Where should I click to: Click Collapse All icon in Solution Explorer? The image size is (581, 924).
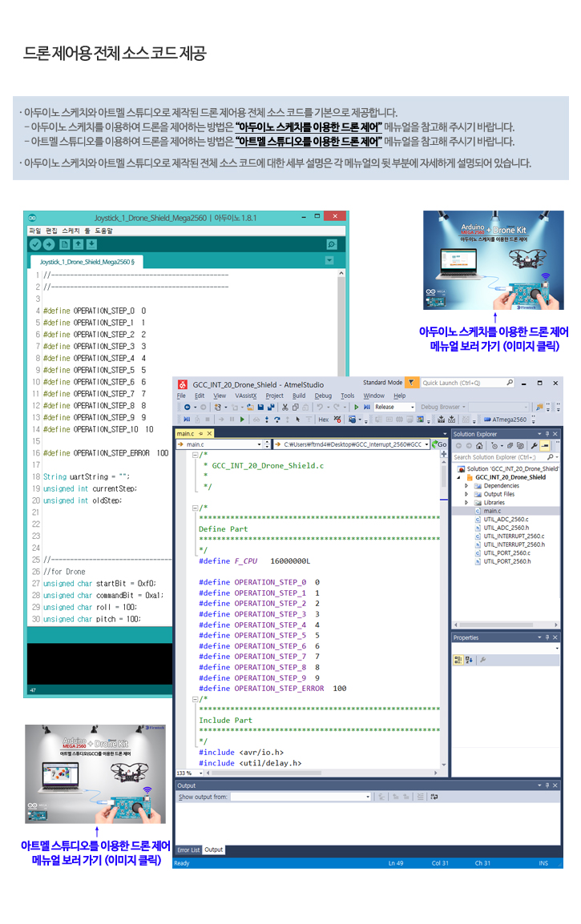510,446
